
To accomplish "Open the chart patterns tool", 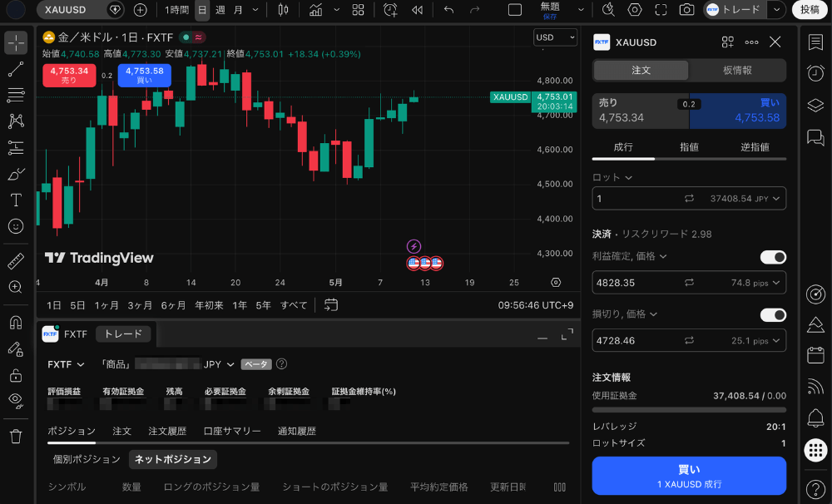I will (16, 121).
